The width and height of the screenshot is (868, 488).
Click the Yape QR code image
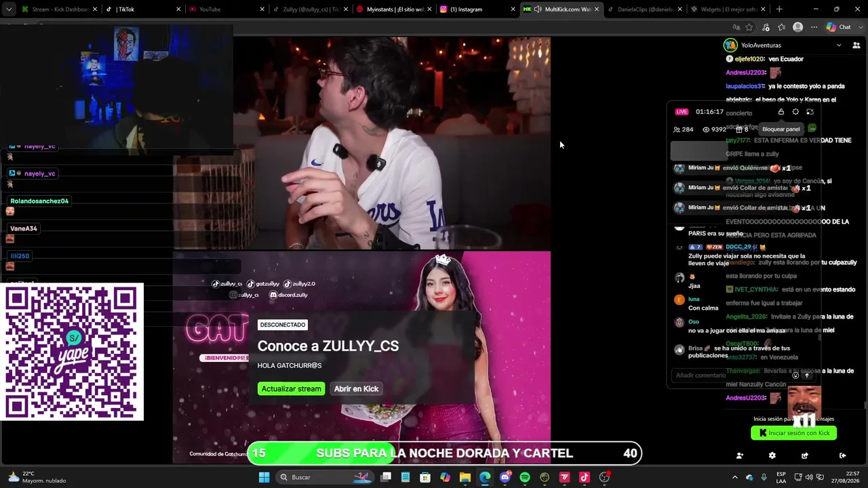tap(72, 352)
